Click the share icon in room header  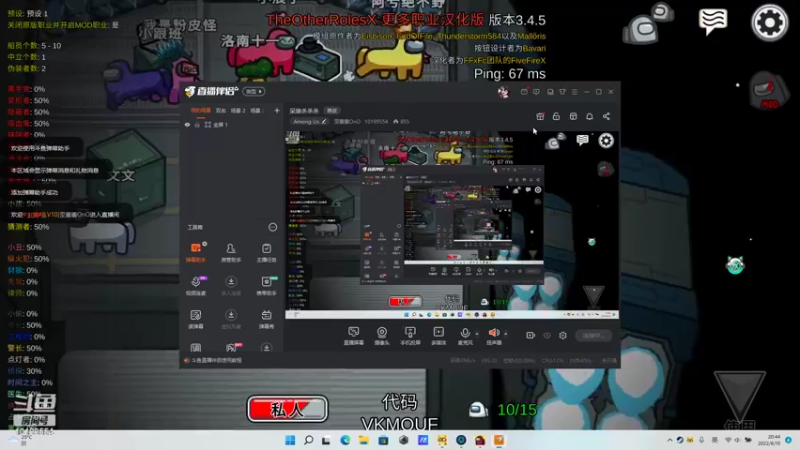pyautogui.click(x=606, y=116)
